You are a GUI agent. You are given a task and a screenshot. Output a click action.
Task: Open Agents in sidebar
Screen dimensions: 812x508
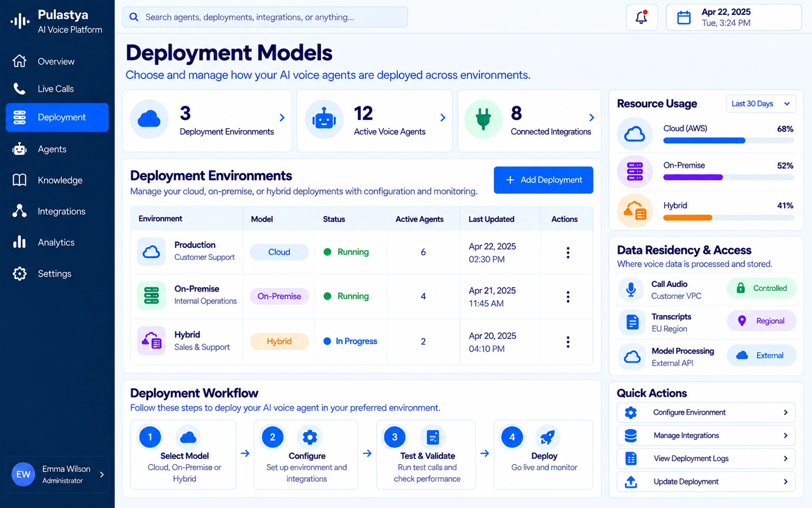coord(57,149)
